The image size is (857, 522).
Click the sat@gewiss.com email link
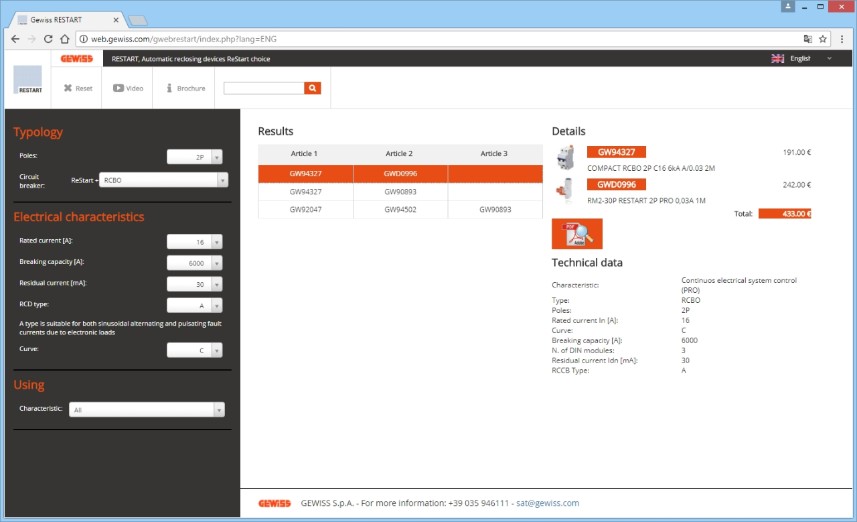(x=548, y=503)
